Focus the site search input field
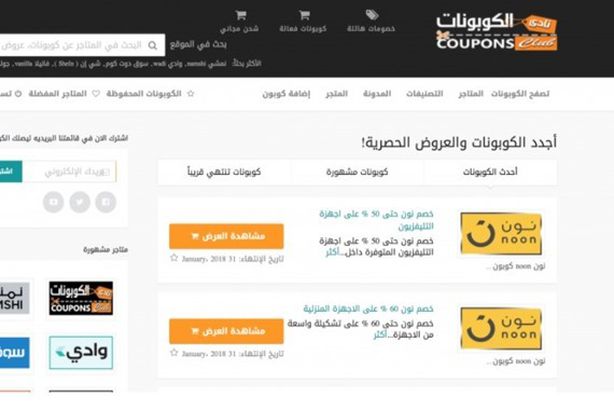 [81, 45]
